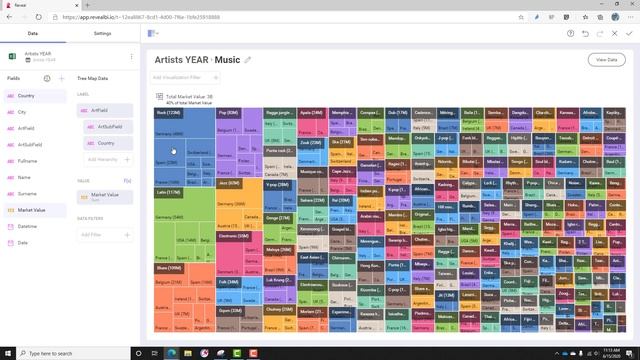
Task: Add a calculated field with plus icon
Action: click(x=62, y=78)
